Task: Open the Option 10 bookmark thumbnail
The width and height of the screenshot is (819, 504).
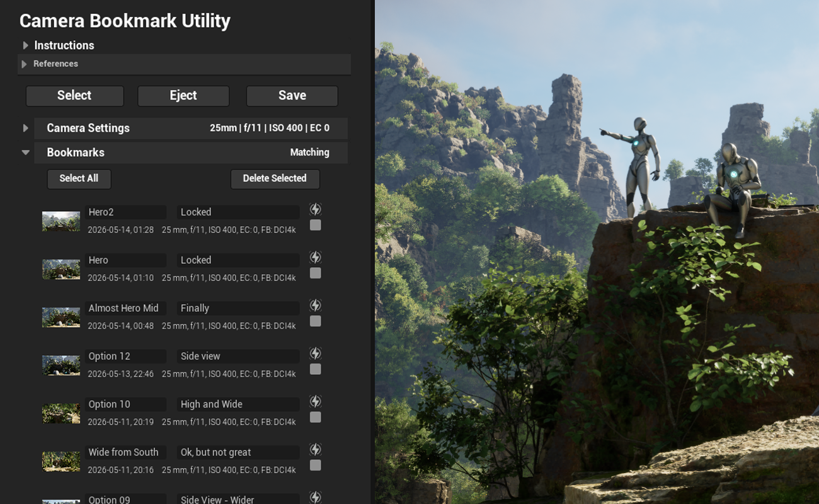Action: [x=61, y=413]
